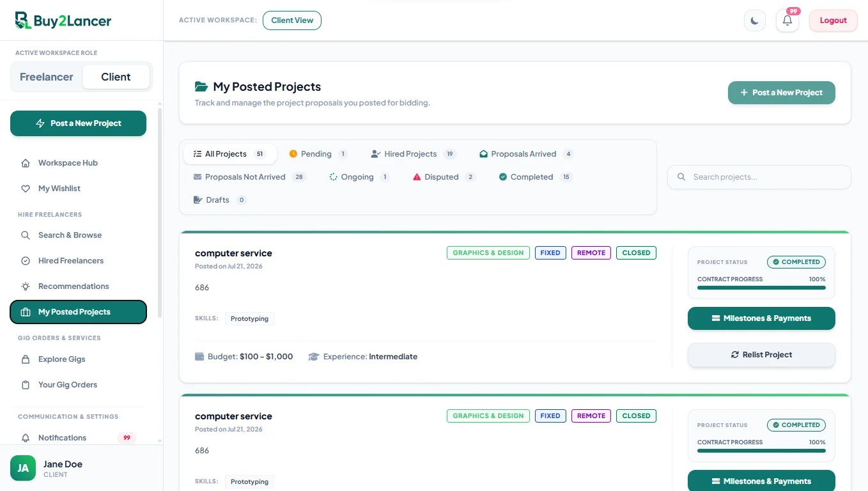The height and width of the screenshot is (491, 868).
Task: Click first card's REMOTE tag
Action: tap(591, 253)
